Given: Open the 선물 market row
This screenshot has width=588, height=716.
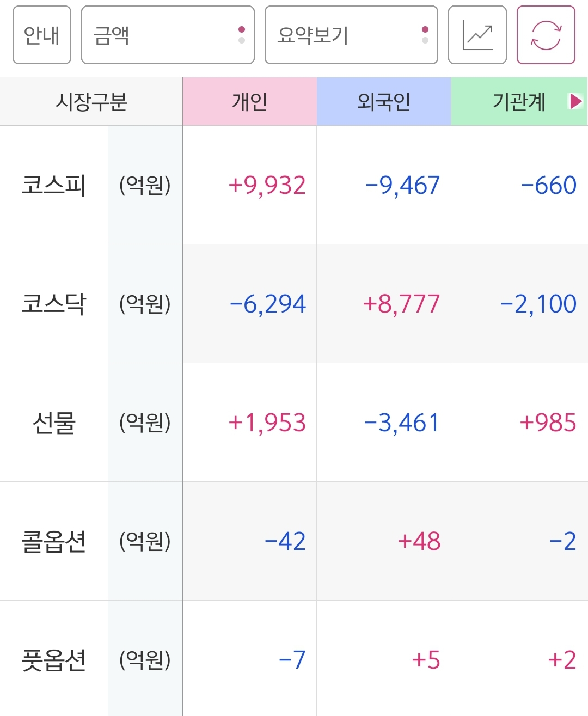Looking at the screenshot, I should 294,423.
